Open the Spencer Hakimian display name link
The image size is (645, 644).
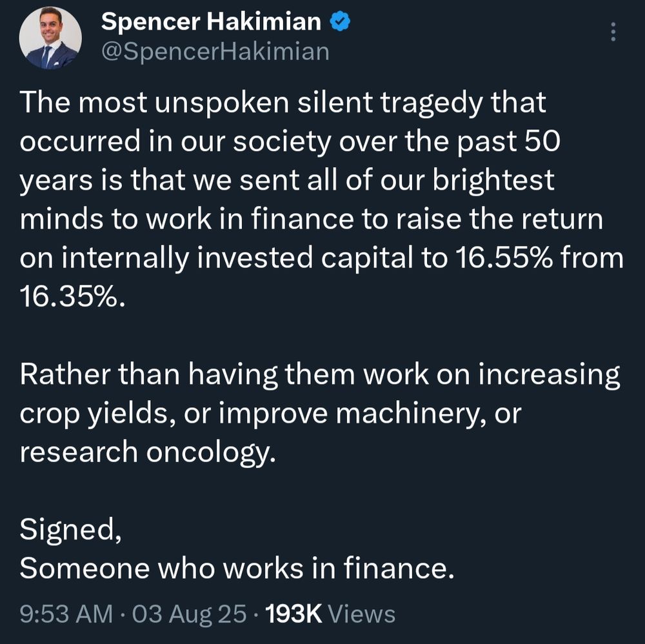[x=211, y=21]
